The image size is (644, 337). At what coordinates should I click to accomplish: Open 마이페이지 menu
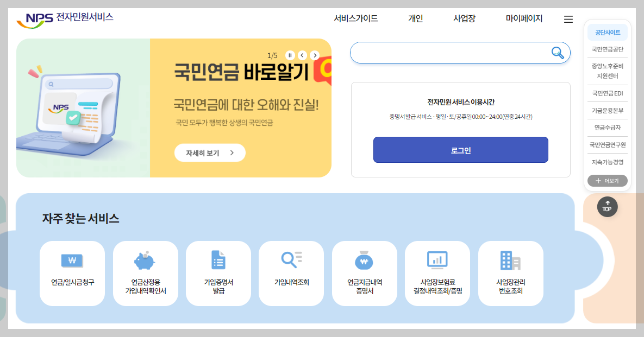(524, 18)
